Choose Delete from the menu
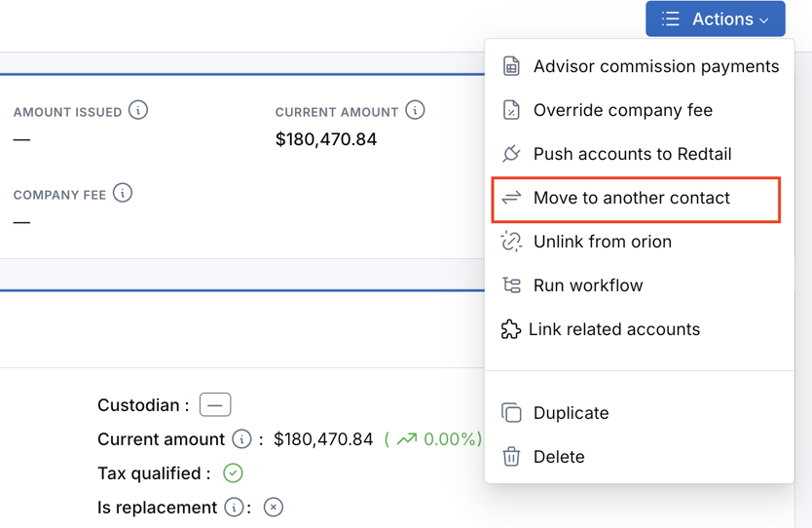The width and height of the screenshot is (812, 528). pos(640,457)
